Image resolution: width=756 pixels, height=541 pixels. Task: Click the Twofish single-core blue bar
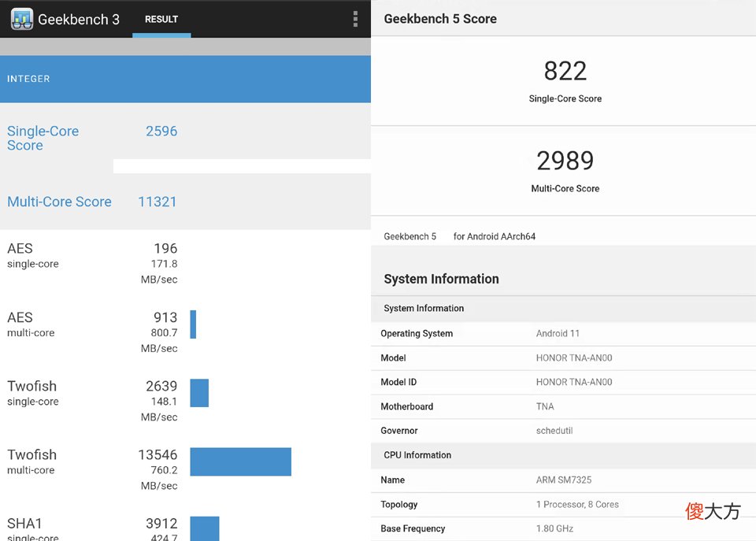(199, 393)
